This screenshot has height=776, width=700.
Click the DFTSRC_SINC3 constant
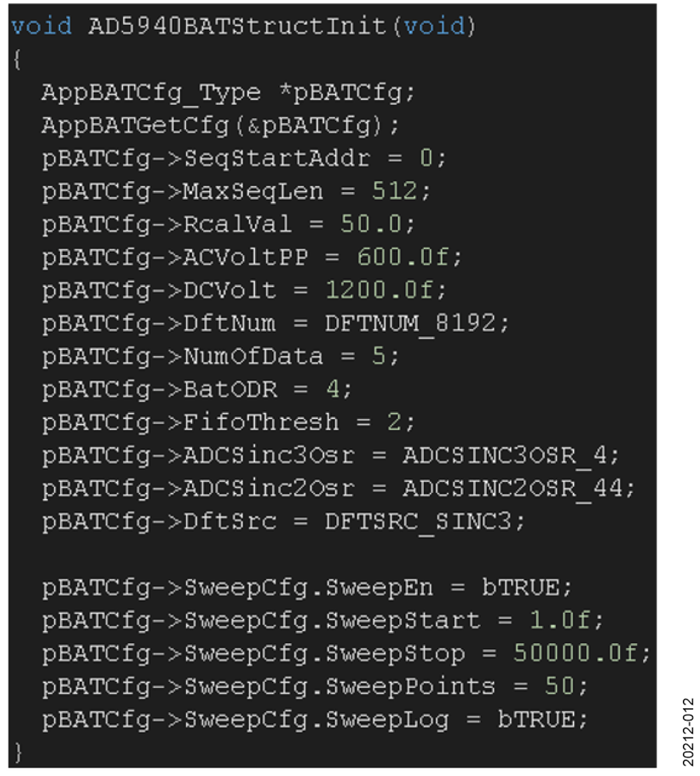pos(418,521)
